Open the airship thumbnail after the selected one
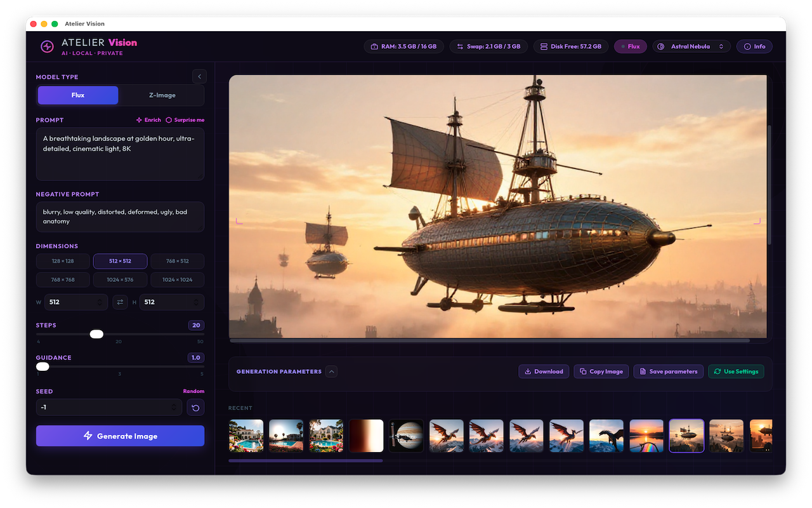Screen dimensions: 812x508 tap(726, 436)
